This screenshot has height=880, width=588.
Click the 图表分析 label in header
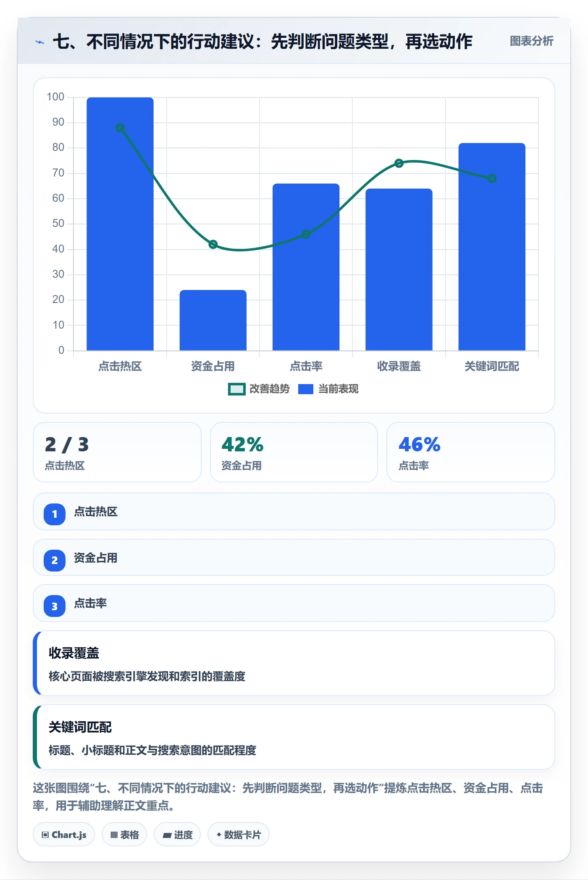[531, 41]
